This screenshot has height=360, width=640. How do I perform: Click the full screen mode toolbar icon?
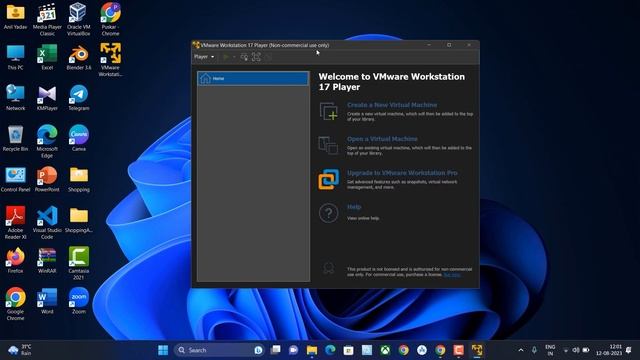click(256, 57)
